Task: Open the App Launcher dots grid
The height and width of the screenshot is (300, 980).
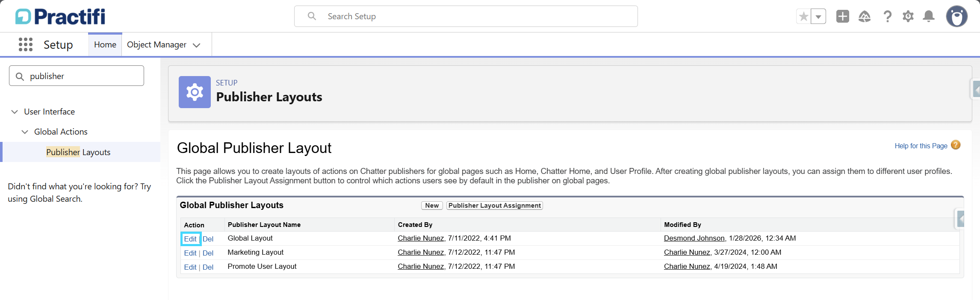Action: pos(26,44)
